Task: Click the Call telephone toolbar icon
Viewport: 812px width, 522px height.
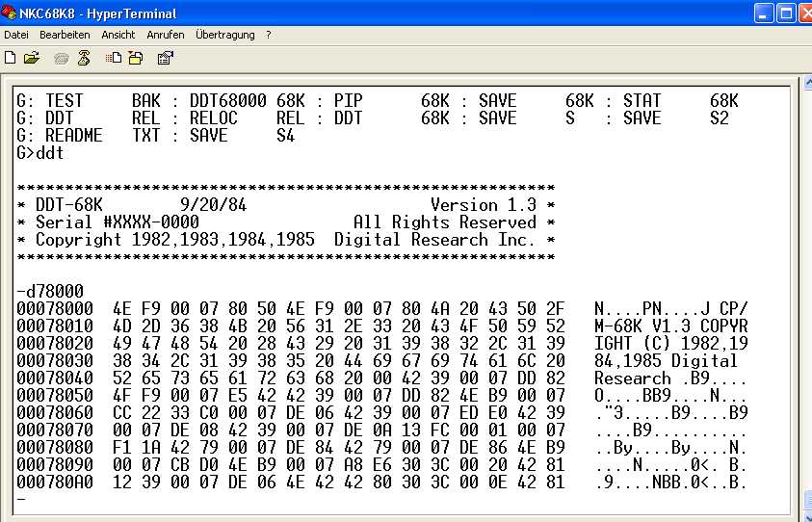Action: [x=62, y=59]
